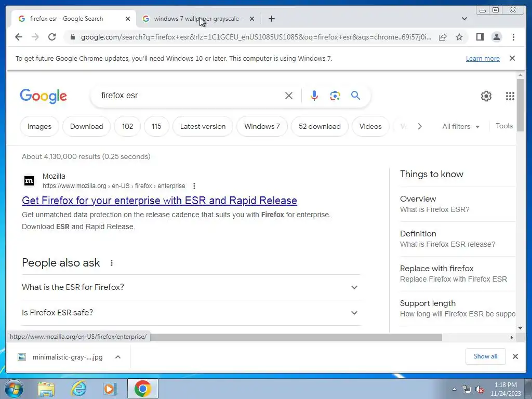Screen dimensions: 532x399
Task: Open a new tab
Action: [x=271, y=19]
